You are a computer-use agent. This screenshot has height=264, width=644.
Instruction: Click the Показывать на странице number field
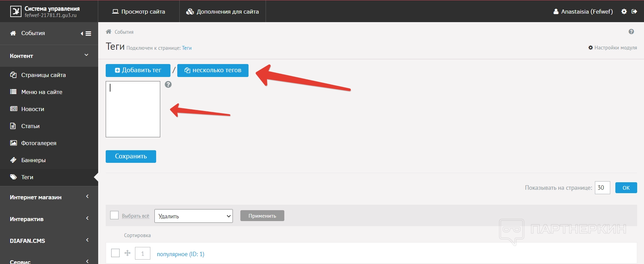[x=602, y=188]
